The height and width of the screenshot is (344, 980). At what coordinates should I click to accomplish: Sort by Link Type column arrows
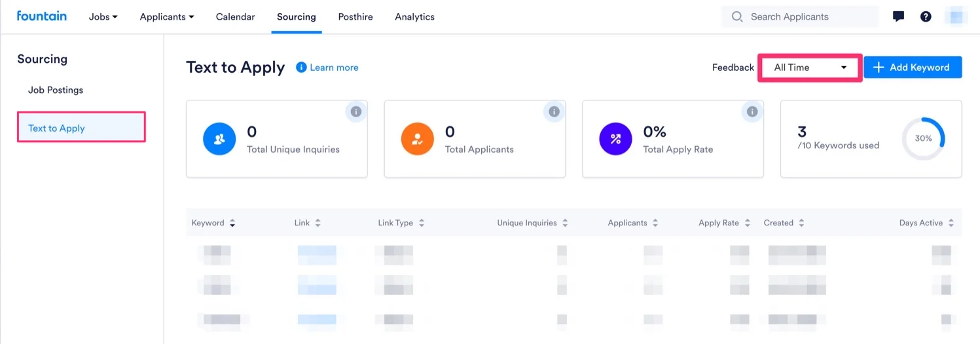422,223
